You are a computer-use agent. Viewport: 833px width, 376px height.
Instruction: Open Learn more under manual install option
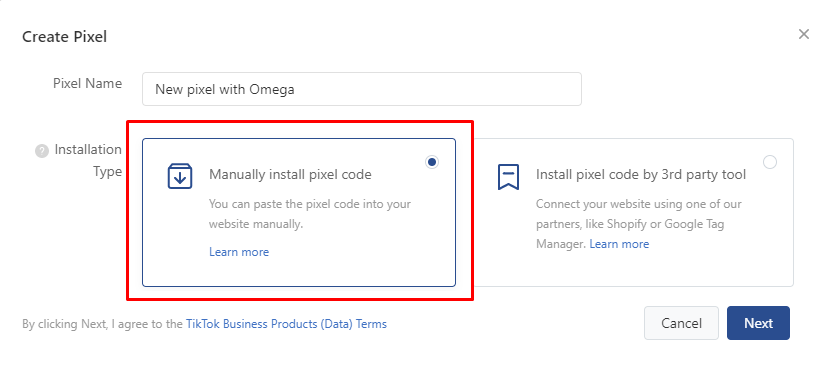click(x=239, y=252)
